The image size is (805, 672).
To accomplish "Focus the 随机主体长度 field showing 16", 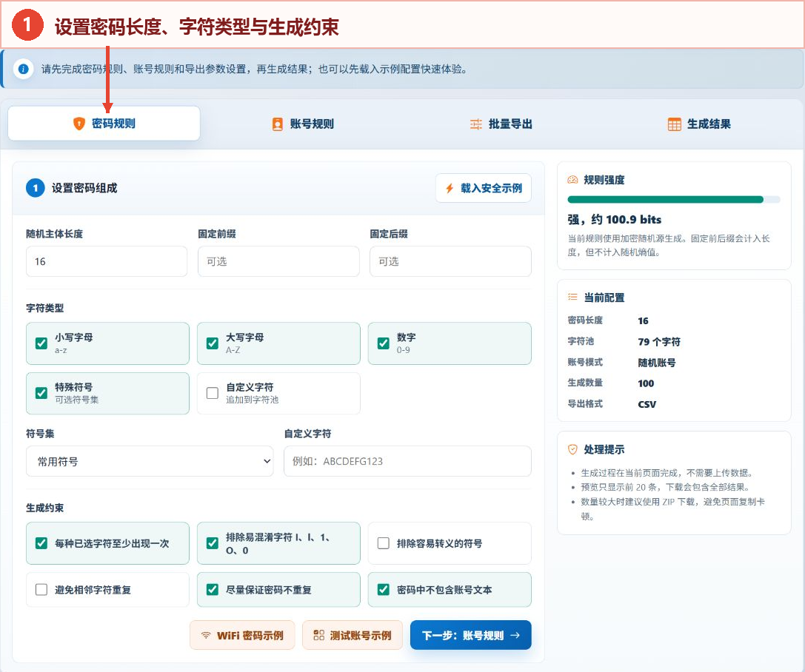I will click(107, 261).
